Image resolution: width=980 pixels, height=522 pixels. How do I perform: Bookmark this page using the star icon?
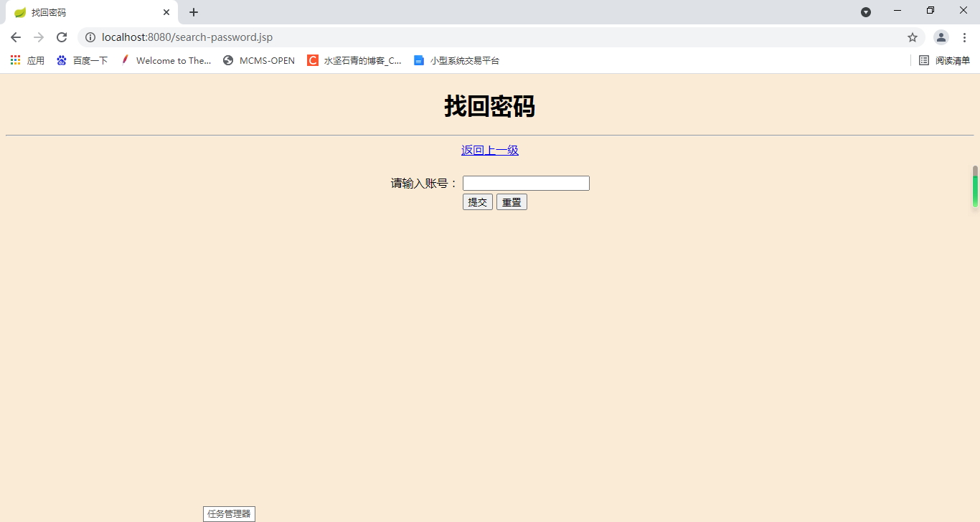[x=912, y=37]
